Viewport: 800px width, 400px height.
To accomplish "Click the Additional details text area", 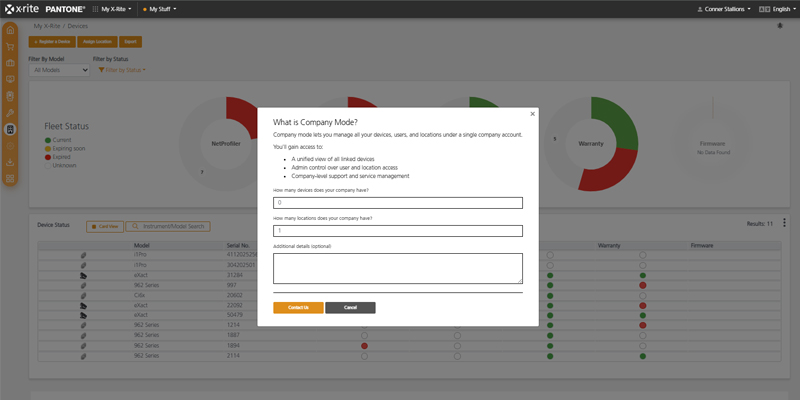I will coord(398,267).
